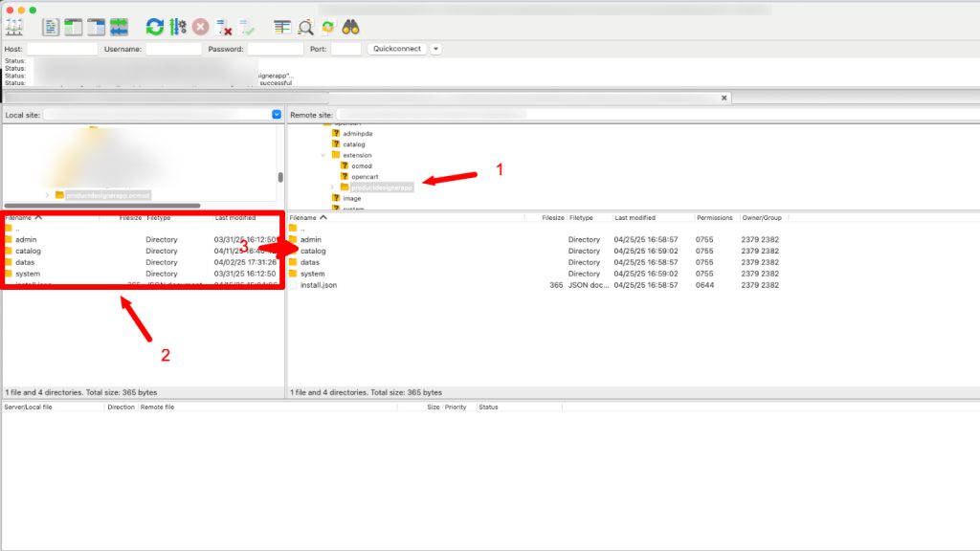This screenshot has width=980, height=551.
Task: Toggle the directory comparison magnifier icon
Action: pos(305,27)
